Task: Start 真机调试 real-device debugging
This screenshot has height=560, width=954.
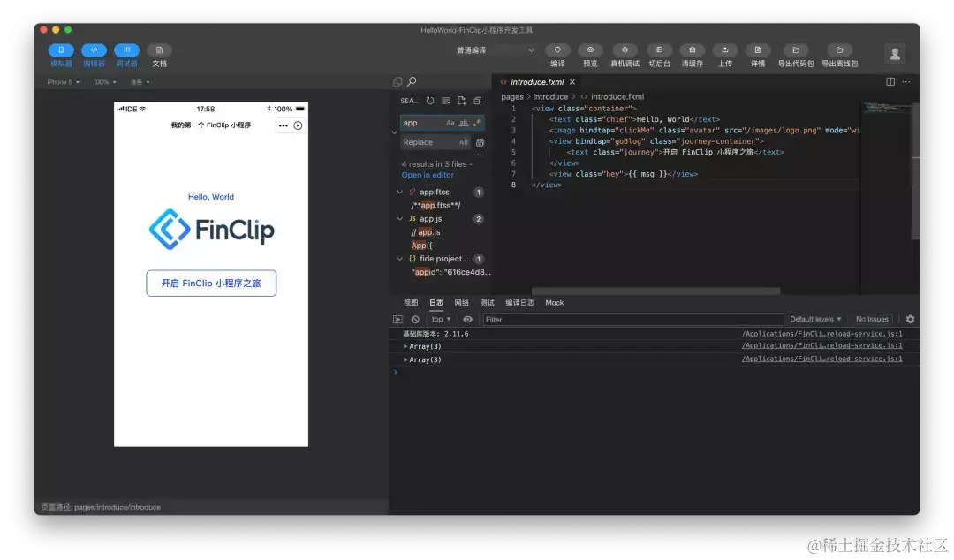Action: coord(625,50)
